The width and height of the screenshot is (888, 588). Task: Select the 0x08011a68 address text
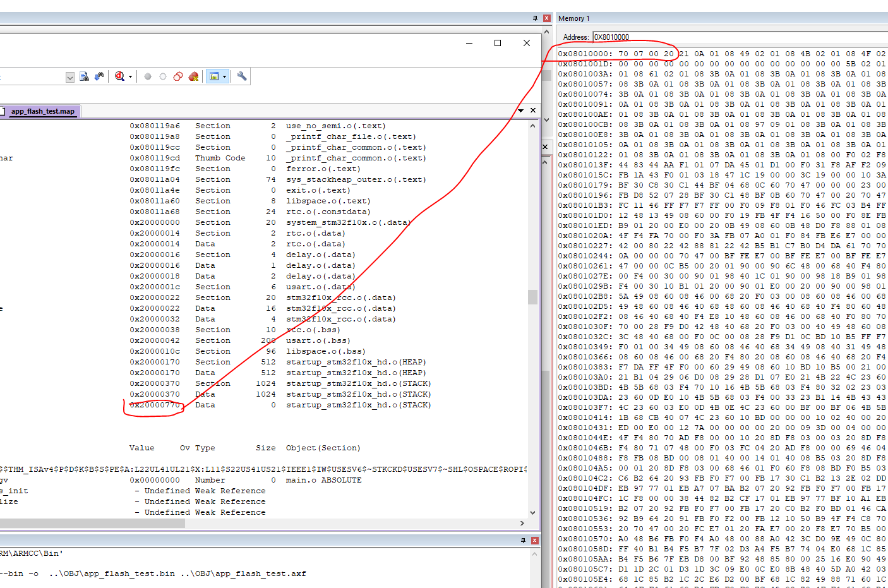pos(155,212)
